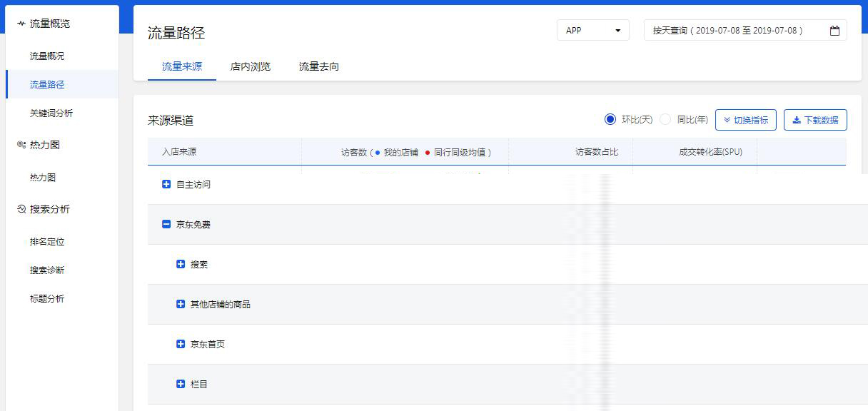Click the 来源渠道 section title
The width and height of the screenshot is (868, 411).
click(171, 120)
